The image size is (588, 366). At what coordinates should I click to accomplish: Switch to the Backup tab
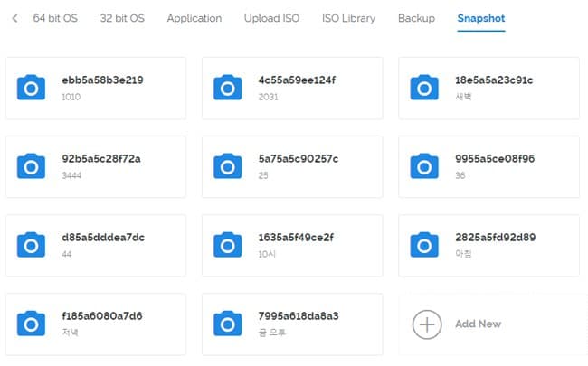[x=416, y=18]
